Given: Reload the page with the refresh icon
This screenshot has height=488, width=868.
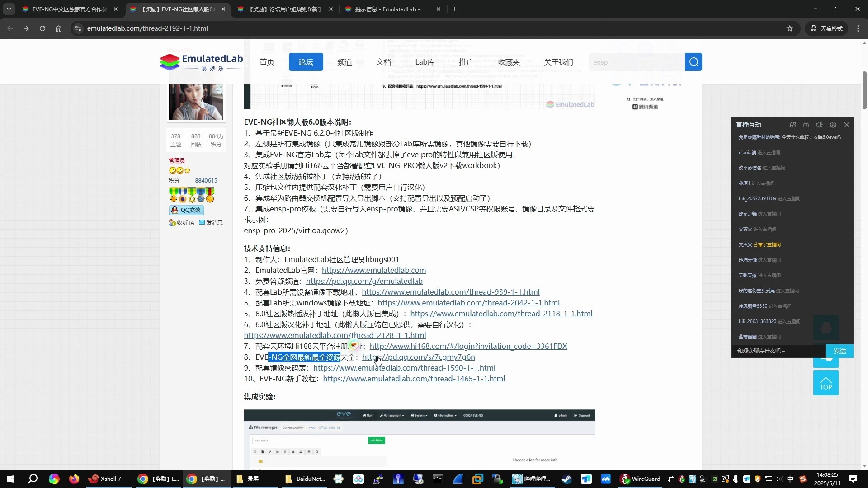Looking at the screenshot, I should [42, 28].
